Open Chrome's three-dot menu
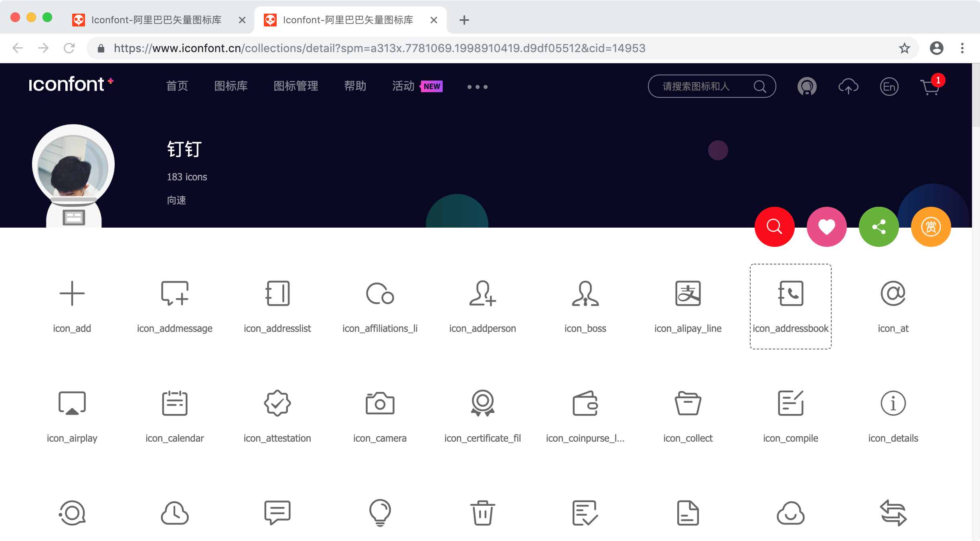980x541 pixels. [x=962, y=48]
